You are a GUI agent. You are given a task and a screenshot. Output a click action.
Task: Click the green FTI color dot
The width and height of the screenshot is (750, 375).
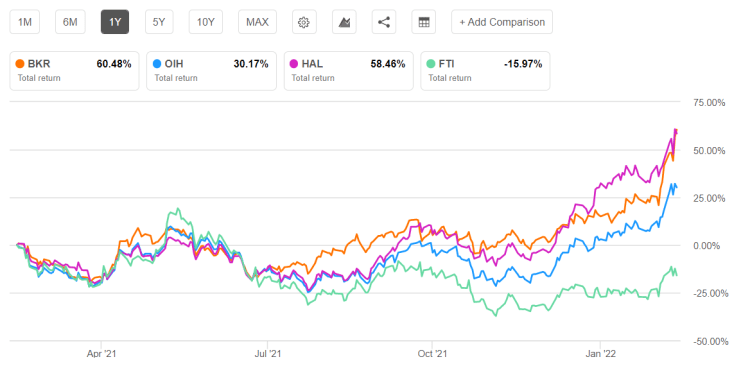pos(431,64)
